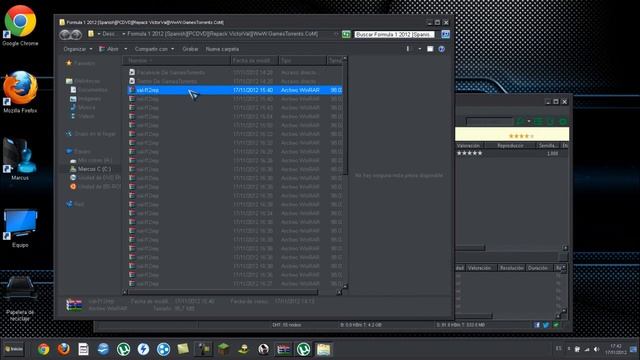Open the Mozilla Firefox desktop shortcut
Image resolution: width=640 pixels, height=360 pixels.
tap(20, 92)
